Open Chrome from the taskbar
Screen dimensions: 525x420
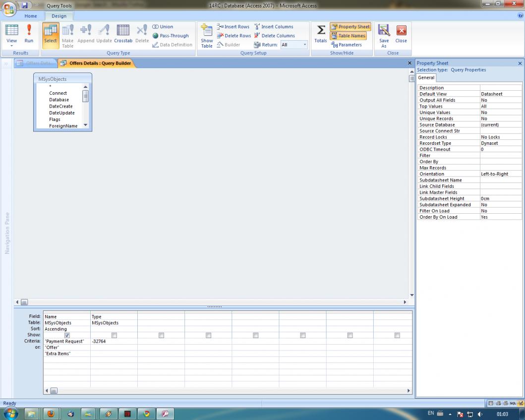coord(146,414)
